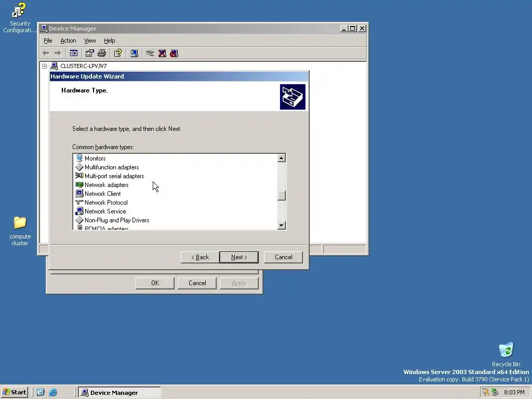This screenshot has height=399, width=532.
Task: Cancel the Hardware Update Wizard
Action: point(283,257)
